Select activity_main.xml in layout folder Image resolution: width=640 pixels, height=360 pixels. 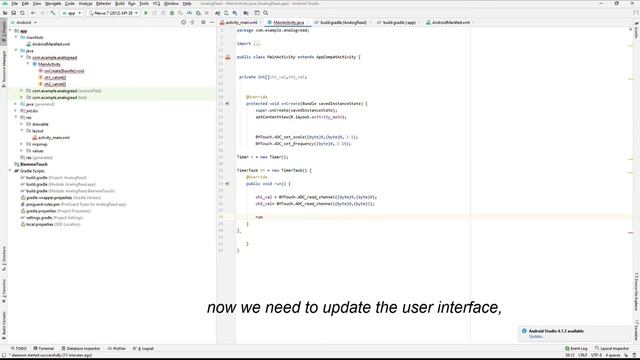tap(53, 138)
